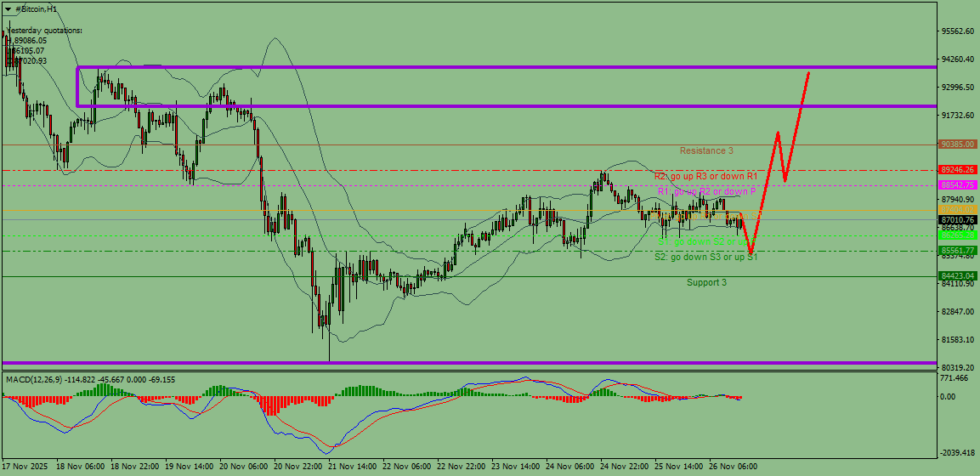Click the 94260.40 price scale value

coord(958,59)
